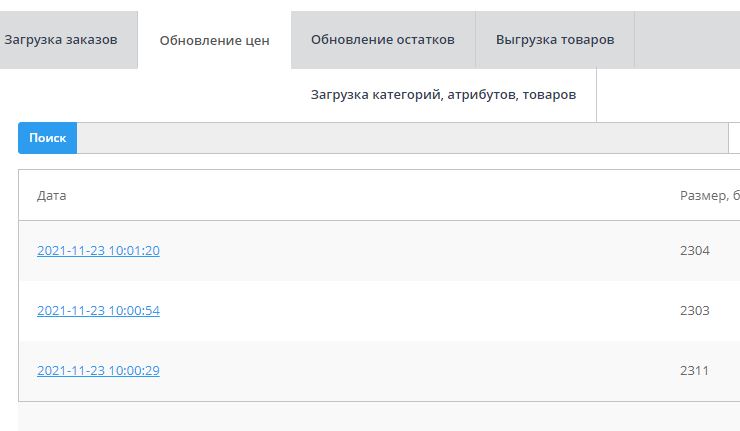740x431 pixels.
Task: Select the Обновление цен tab
Action: pyautogui.click(x=214, y=41)
